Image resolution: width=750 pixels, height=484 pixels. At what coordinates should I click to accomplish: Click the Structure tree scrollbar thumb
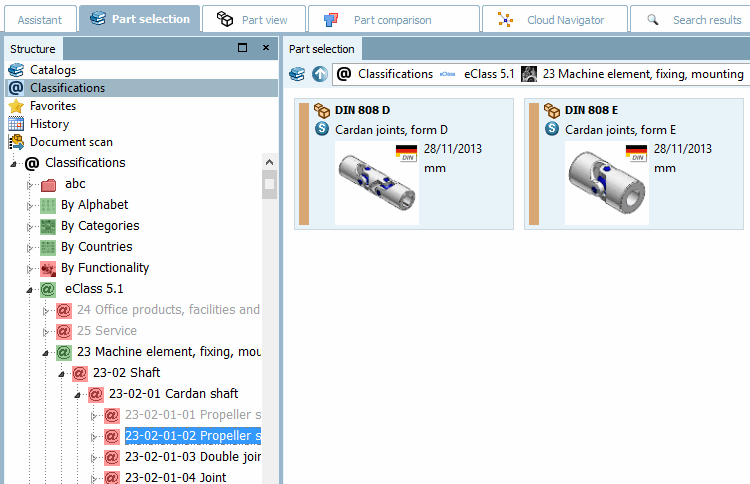coord(269,184)
